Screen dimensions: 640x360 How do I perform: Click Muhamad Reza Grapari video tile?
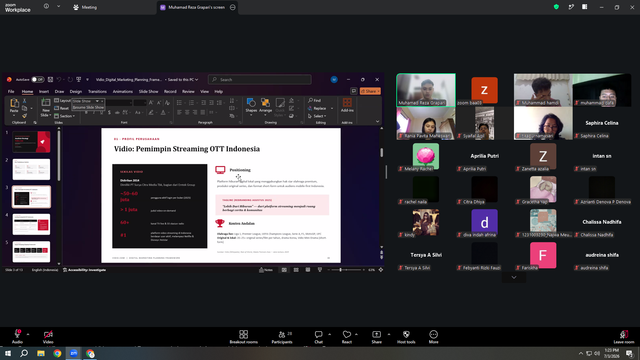[426, 90]
